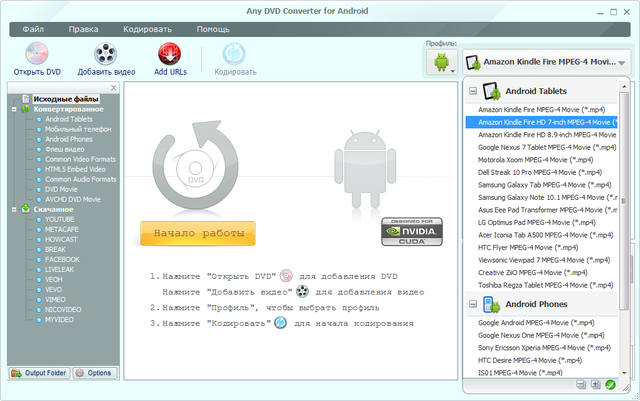
Task: Click the Add URLs download icon
Action: [169, 53]
